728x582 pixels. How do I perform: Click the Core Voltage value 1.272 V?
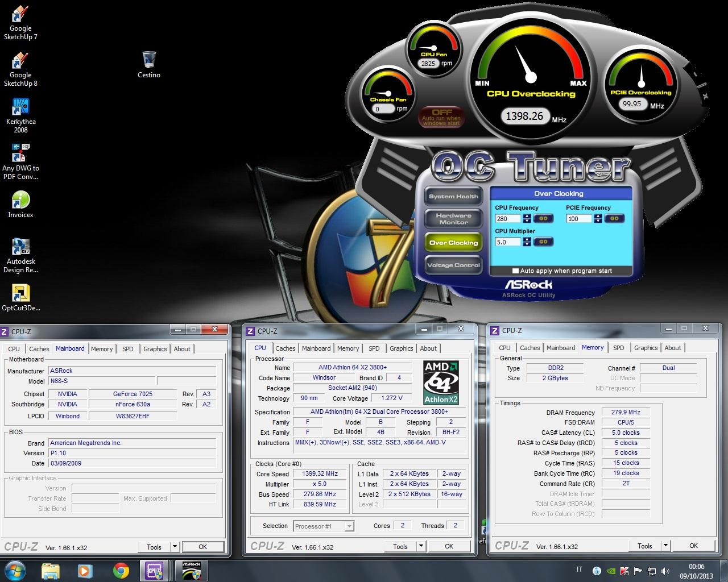(x=392, y=398)
